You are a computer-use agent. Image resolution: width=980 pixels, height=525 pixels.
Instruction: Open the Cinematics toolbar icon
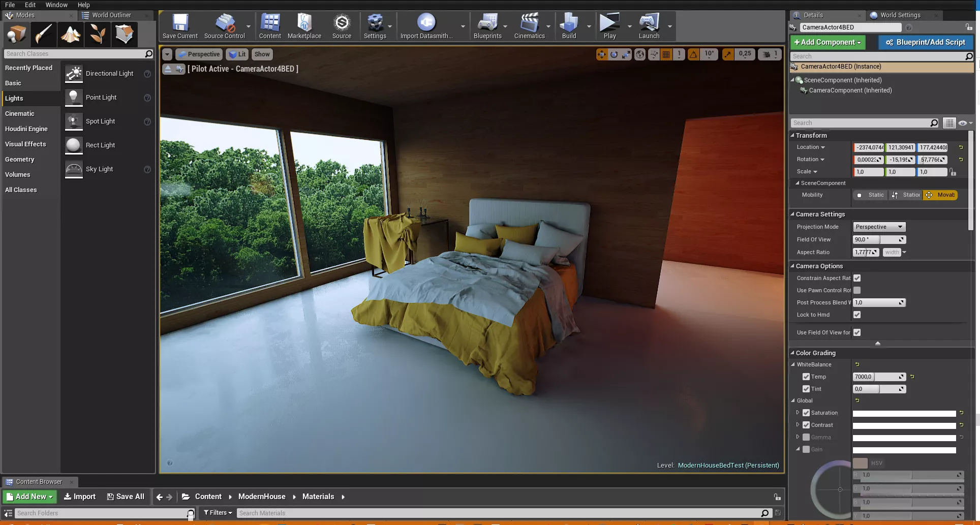529,26
